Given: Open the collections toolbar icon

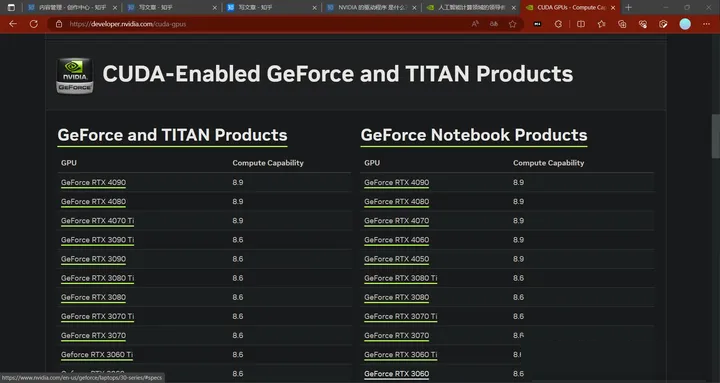Looking at the screenshot, I should tap(622, 24).
